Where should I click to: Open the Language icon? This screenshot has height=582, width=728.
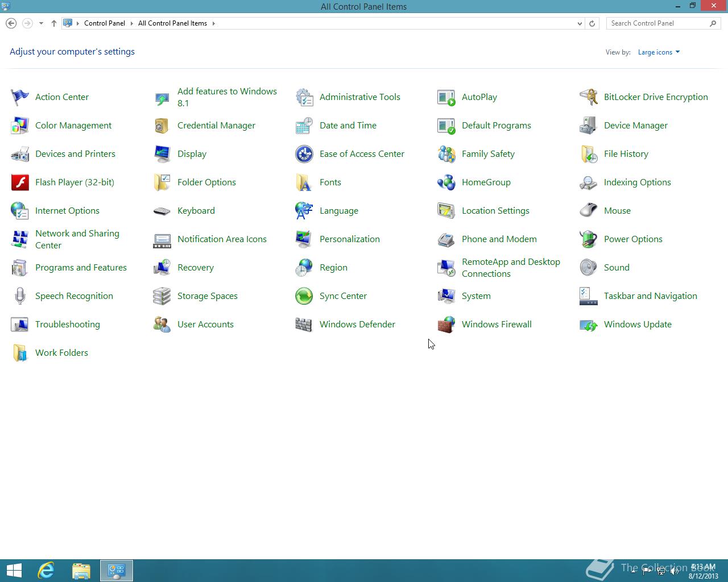pyautogui.click(x=304, y=211)
